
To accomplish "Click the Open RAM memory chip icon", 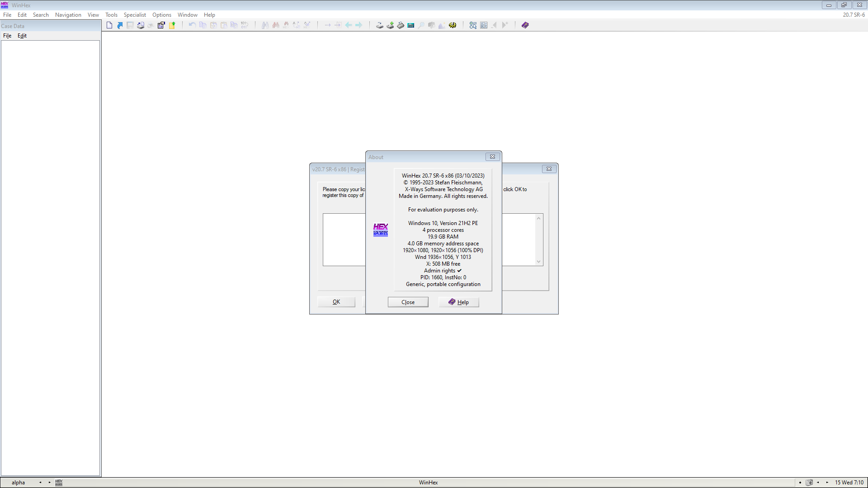I will (x=401, y=25).
